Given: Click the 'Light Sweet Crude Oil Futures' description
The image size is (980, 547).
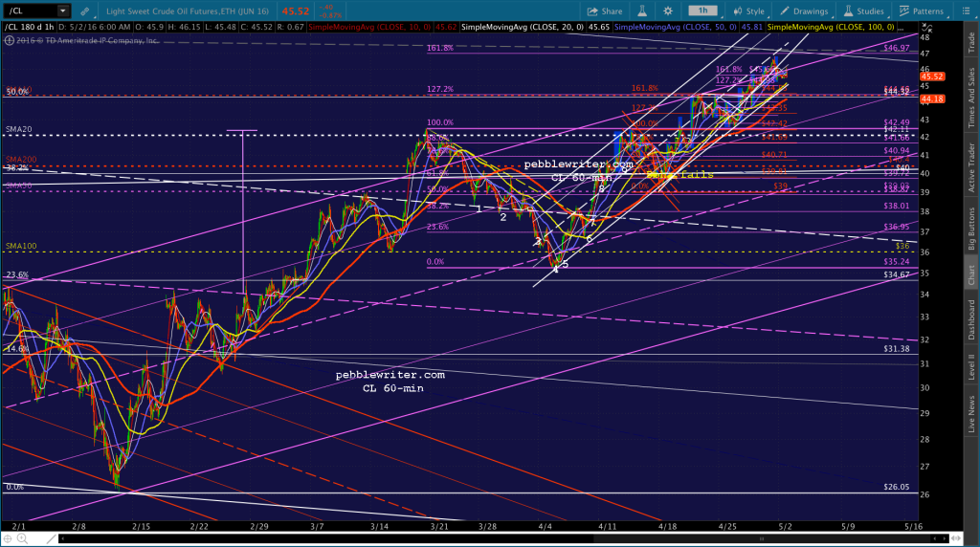Looking at the screenshot, I should coord(188,11).
